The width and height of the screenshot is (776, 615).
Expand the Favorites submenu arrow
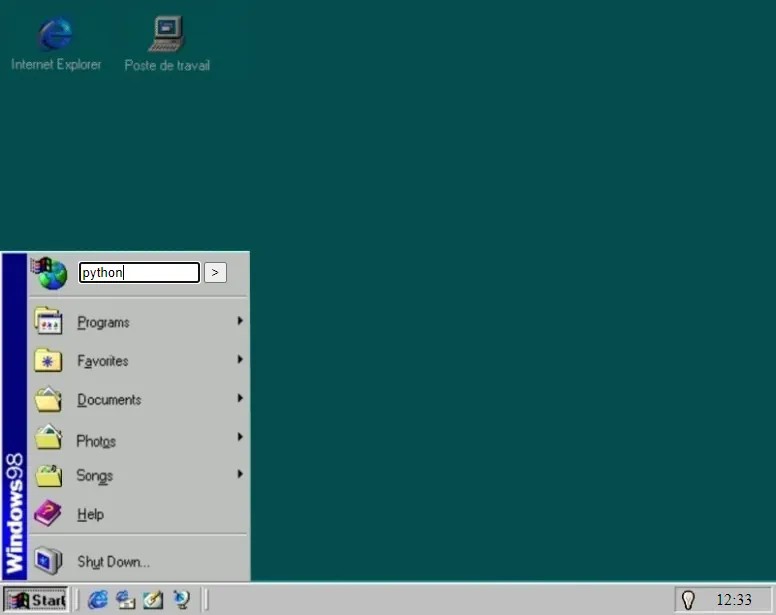[x=240, y=359]
